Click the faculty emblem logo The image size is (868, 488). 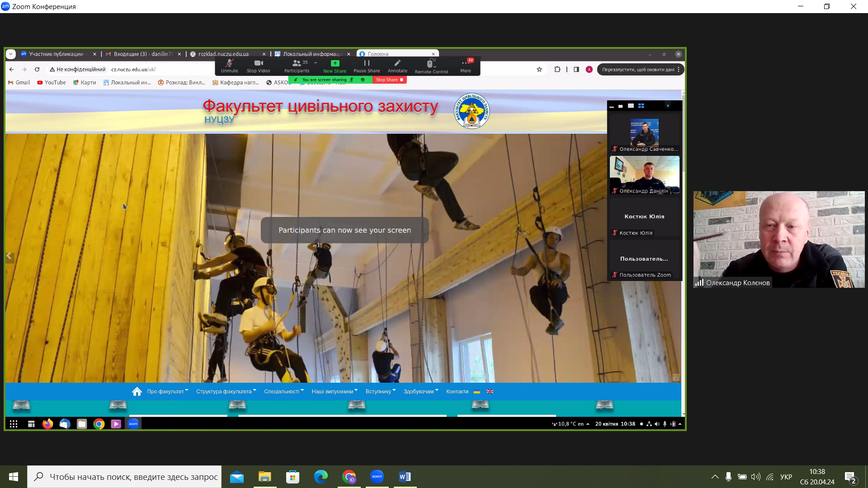click(472, 111)
